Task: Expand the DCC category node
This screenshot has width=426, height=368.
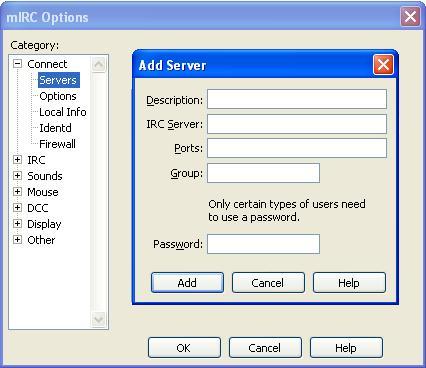Action: [x=17, y=208]
